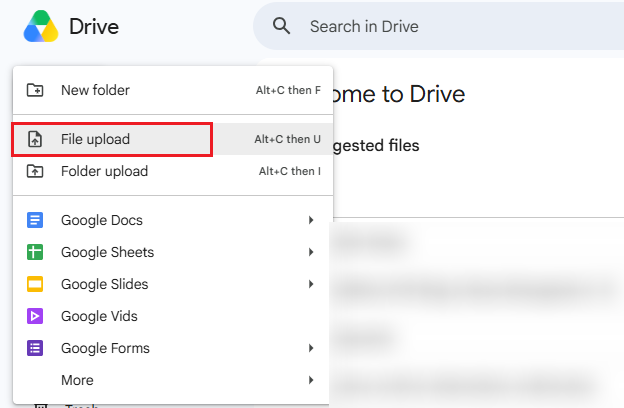Image resolution: width=624 pixels, height=408 pixels.
Task: Focus the Search in Drive field
Action: (x=438, y=26)
